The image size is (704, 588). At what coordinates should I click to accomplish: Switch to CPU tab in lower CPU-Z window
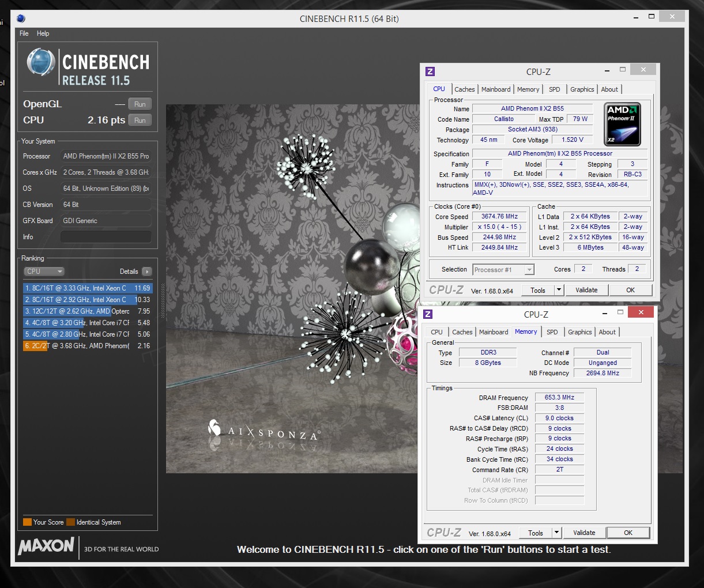(x=437, y=332)
